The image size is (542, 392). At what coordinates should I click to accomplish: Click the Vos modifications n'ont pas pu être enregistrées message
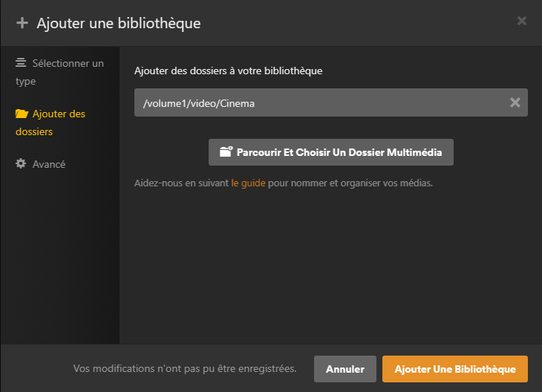pyautogui.click(x=185, y=368)
